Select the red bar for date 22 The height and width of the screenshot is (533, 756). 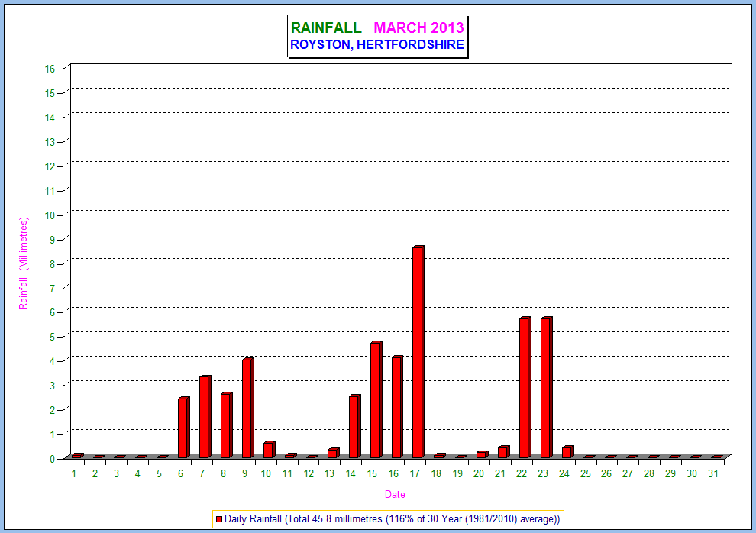(x=525, y=387)
